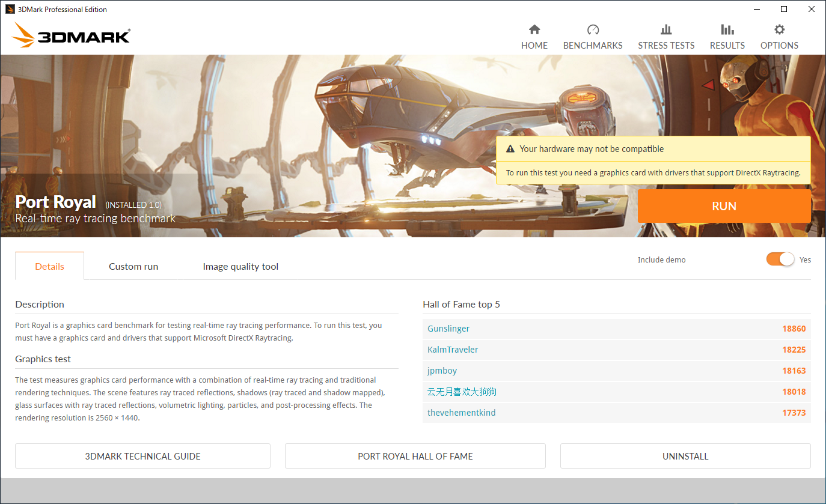Maximize the 3DMark window

784,9
